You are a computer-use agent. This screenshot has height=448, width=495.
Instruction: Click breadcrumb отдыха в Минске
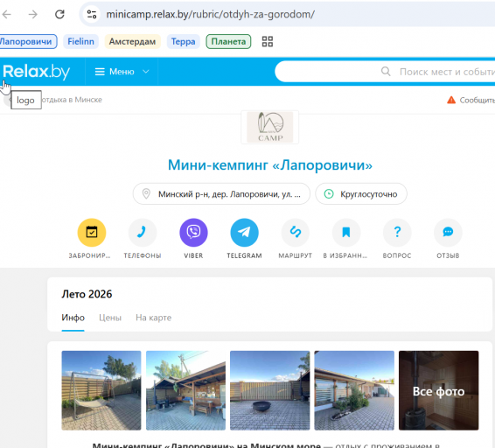[x=72, y=100]
